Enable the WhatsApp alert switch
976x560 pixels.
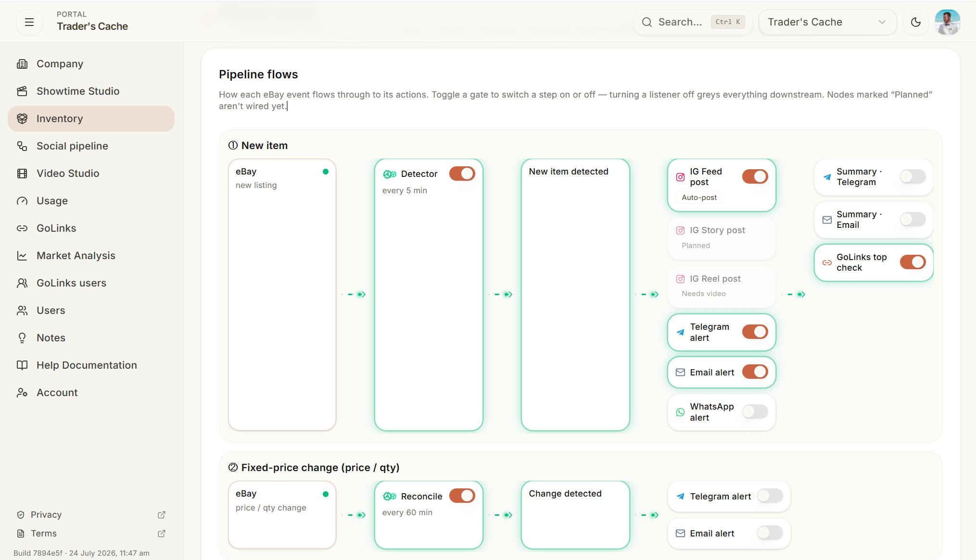coord(755,411)
